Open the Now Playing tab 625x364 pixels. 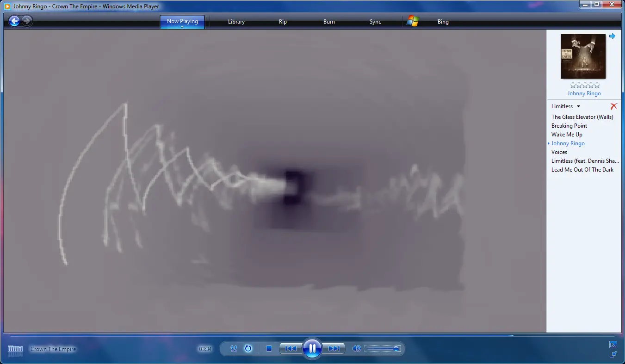[182, 22]
